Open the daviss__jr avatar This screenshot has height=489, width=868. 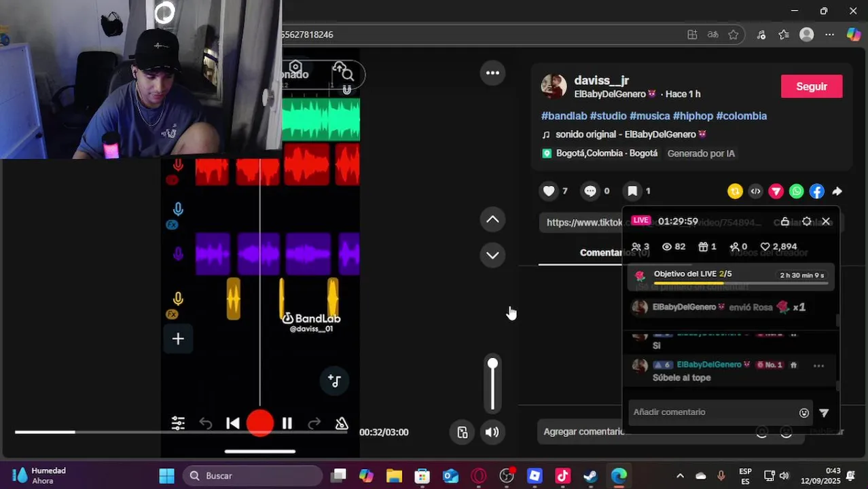[554, 86]
